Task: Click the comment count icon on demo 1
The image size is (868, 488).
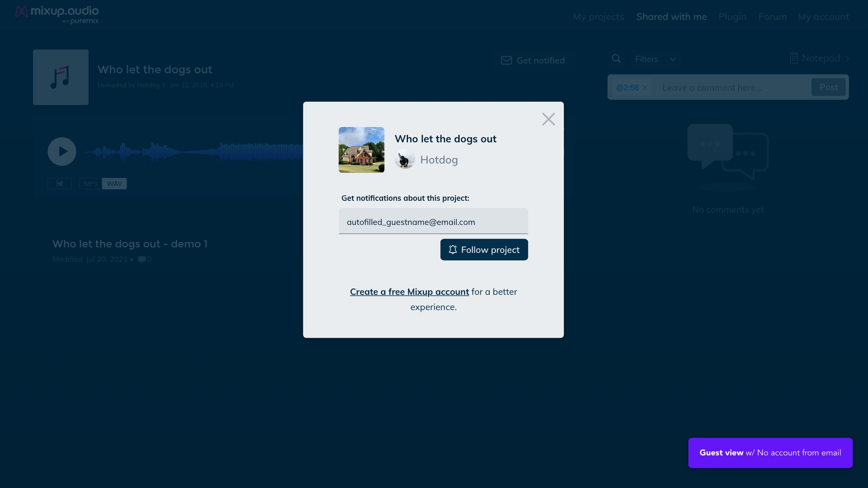Action: pos(142,259)
